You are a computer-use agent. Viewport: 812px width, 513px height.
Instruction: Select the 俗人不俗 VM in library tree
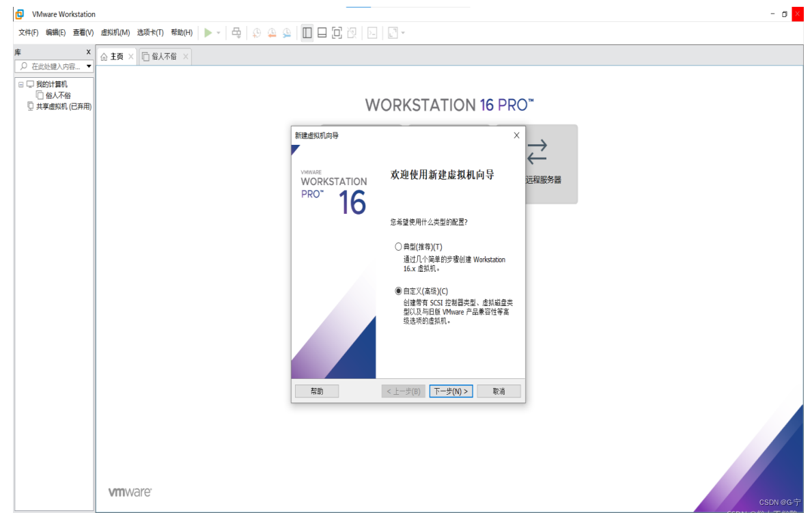coord(58,96)
